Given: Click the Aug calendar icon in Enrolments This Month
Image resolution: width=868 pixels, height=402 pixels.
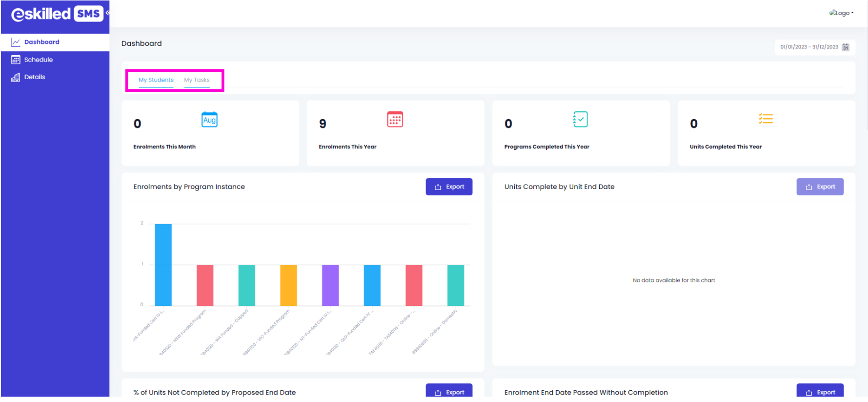Looking at the screenshot, I should click(209, 120).
